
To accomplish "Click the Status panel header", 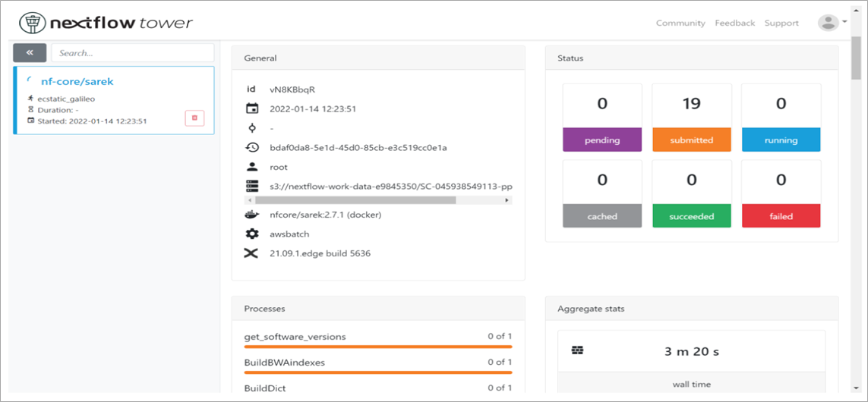I will (x=691, y=58).
